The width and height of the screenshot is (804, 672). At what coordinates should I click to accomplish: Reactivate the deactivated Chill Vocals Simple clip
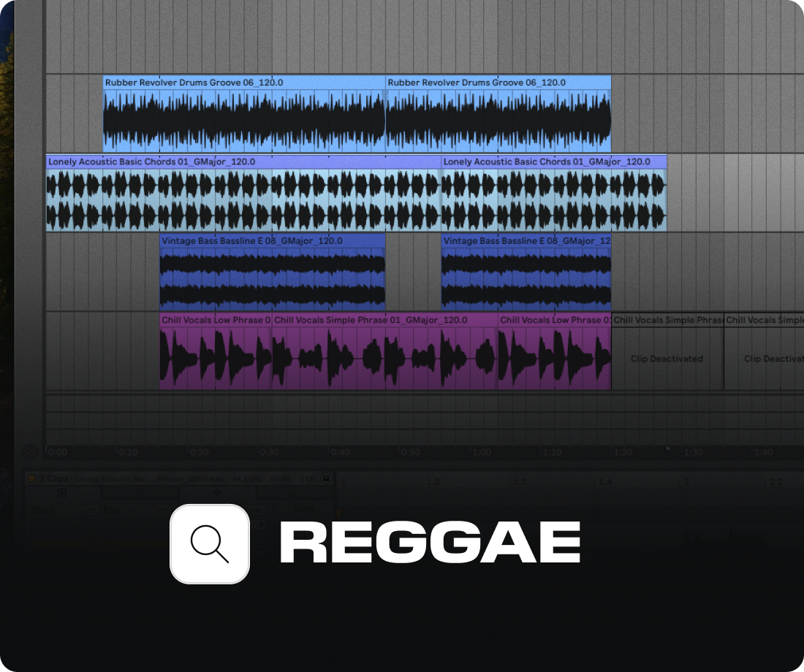coord(667,358)
